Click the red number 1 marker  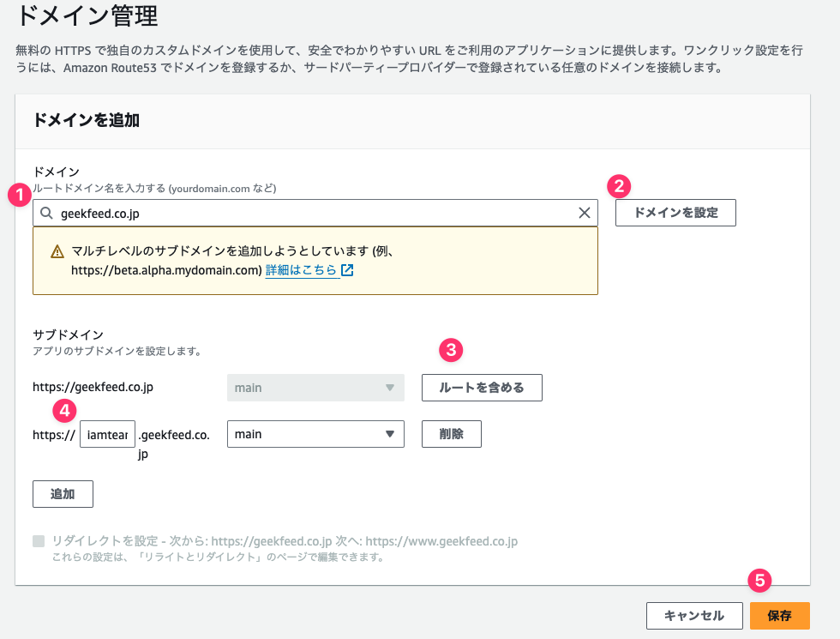pos(20,195)
